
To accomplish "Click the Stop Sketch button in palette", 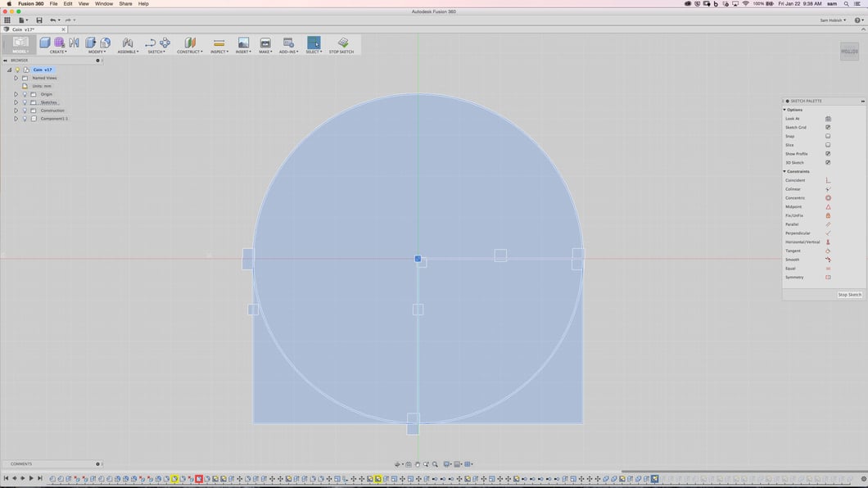I will coord(849,295).
